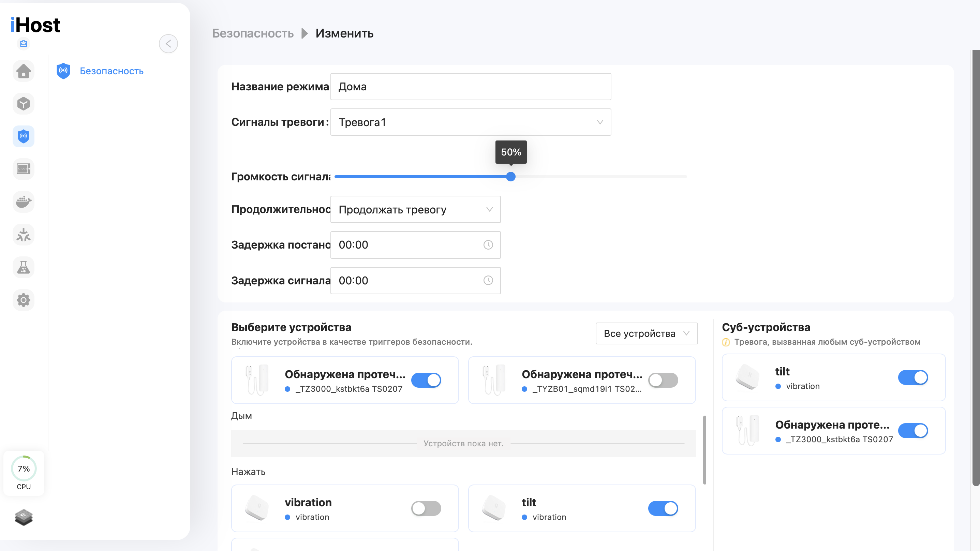Open the Продолжать тревогу duration dropdown
Viewport: 980px width, 551px height.
coord(415,209)
